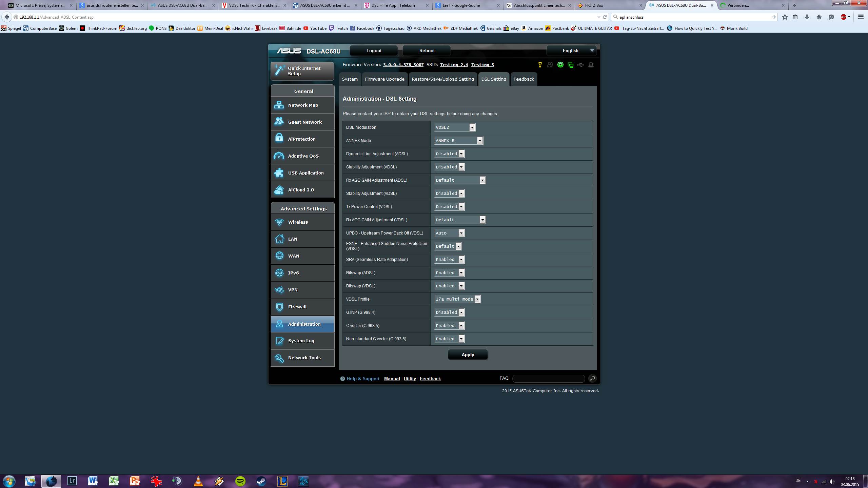868x488 pixels.
Task: Click the FAQ search input field
Action: [x=548, y=379]
